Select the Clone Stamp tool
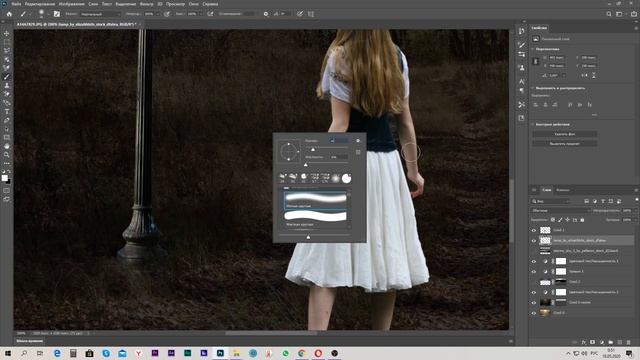 point(7,85)
